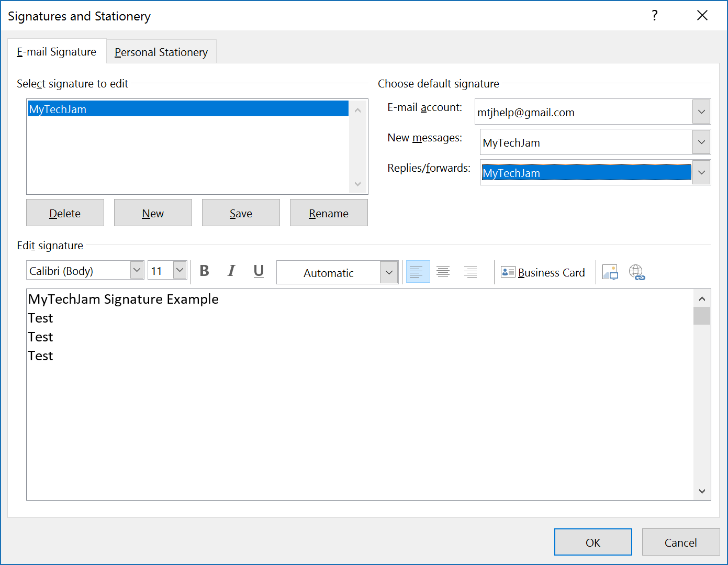Screen dimensions: 728x565
Task: Close the Signatures and Stationery dialog
Action: [702, 16]
